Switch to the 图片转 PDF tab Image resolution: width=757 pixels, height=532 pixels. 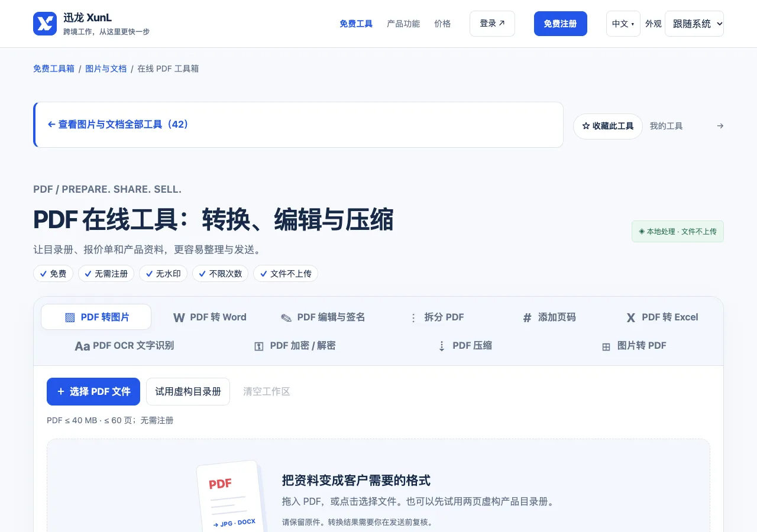click(633, 346)
